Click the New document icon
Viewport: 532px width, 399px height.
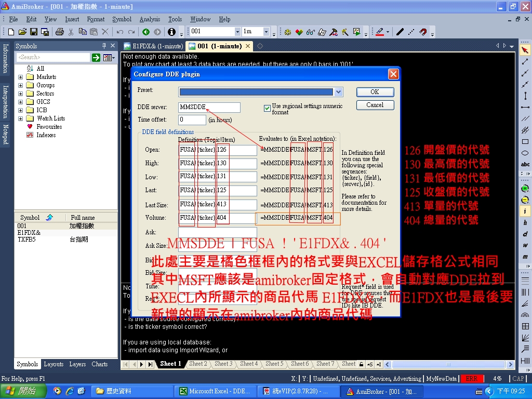point(11,32)
